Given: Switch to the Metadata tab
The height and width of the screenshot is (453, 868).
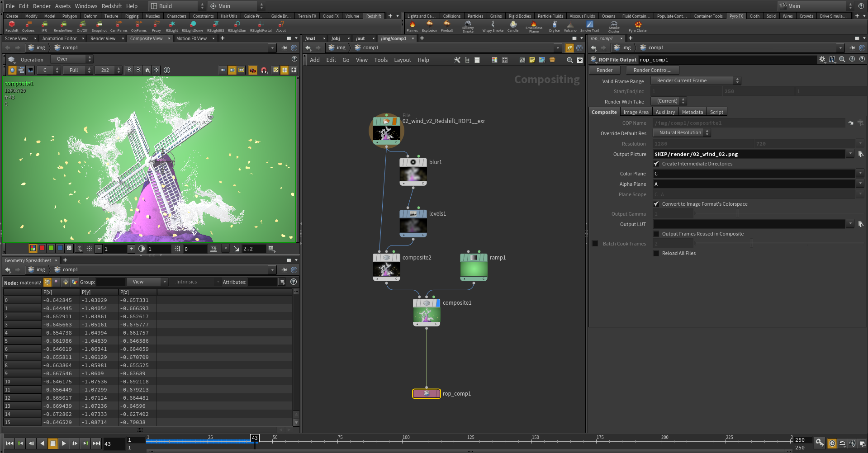Looking at the screenshot, I should pos(692,112).
